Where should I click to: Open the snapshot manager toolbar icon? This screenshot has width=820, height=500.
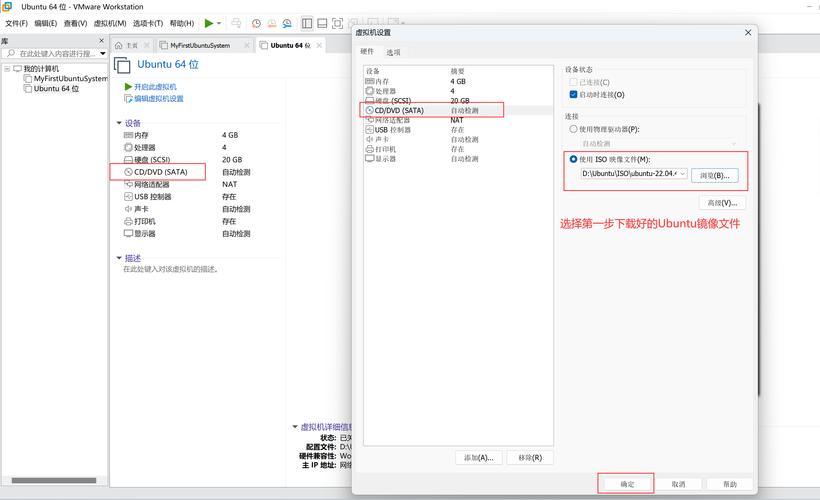coord(287,23)
